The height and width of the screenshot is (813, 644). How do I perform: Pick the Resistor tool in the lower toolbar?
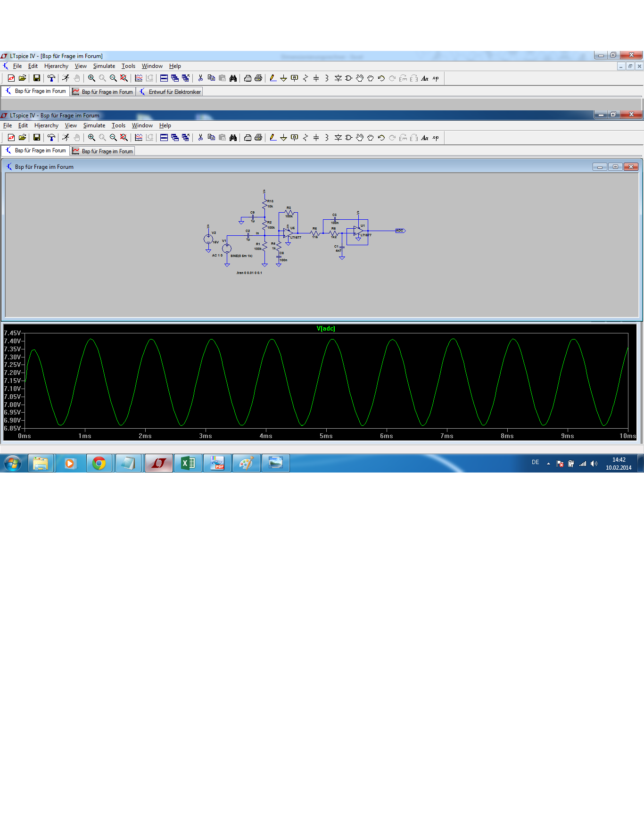(305, 138)
